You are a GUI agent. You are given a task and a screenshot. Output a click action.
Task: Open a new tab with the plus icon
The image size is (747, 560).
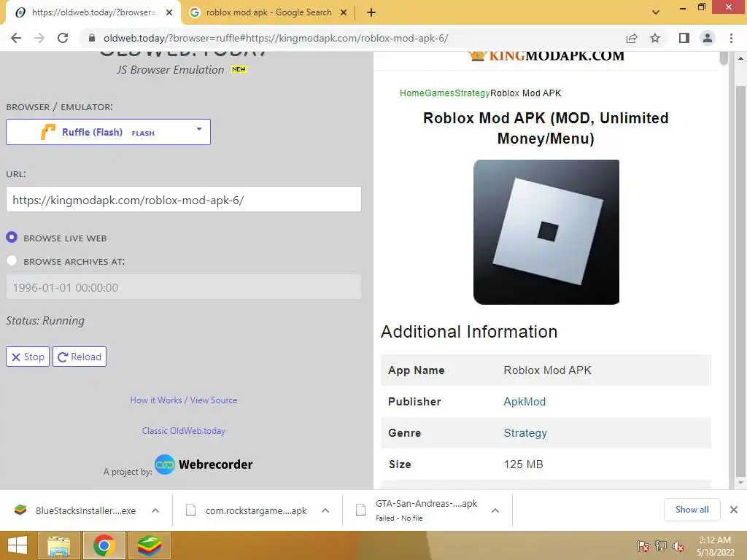[x=371, y=13]
